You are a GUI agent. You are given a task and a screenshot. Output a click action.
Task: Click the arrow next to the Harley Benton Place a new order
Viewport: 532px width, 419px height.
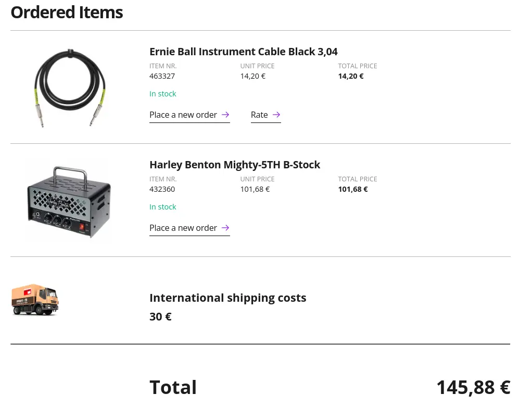[225, 228]
